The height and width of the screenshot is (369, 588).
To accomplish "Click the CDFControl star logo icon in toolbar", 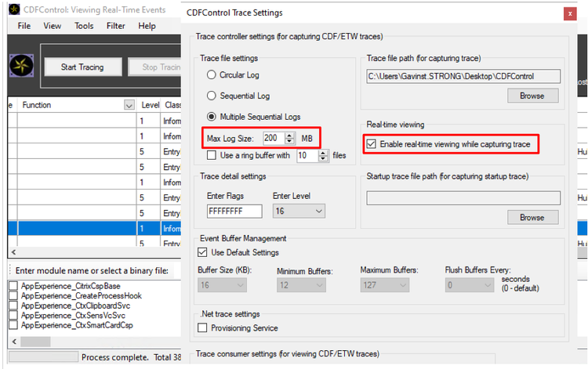I will (21, 66).
